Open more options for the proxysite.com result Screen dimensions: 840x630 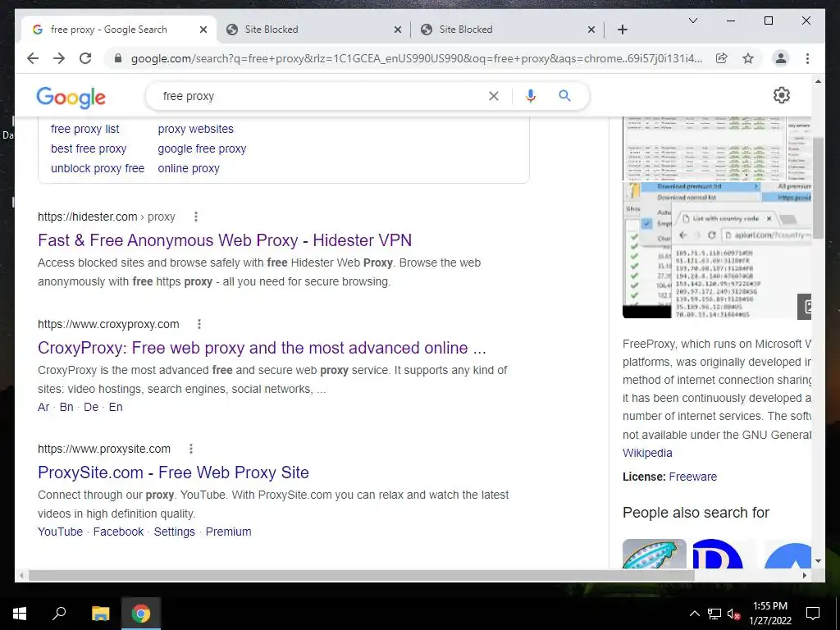point(191,449)
